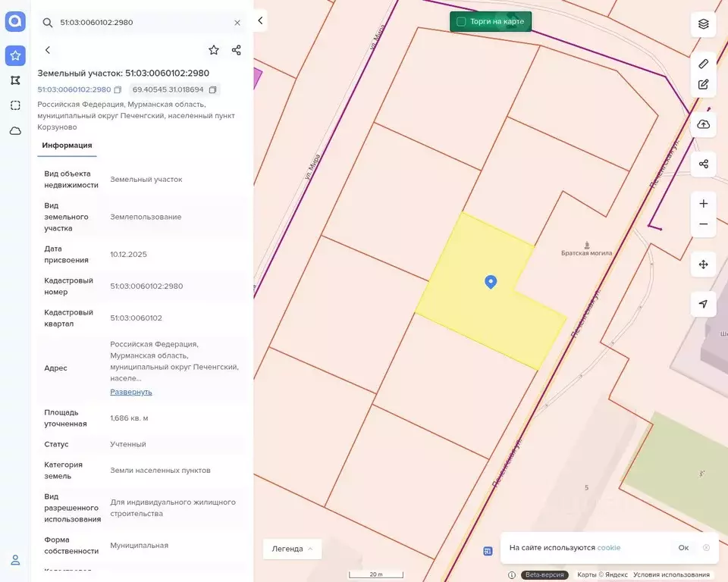Accept cookies with Ок
This screenshot has height=582, width=728.
[x=683, y=548]
